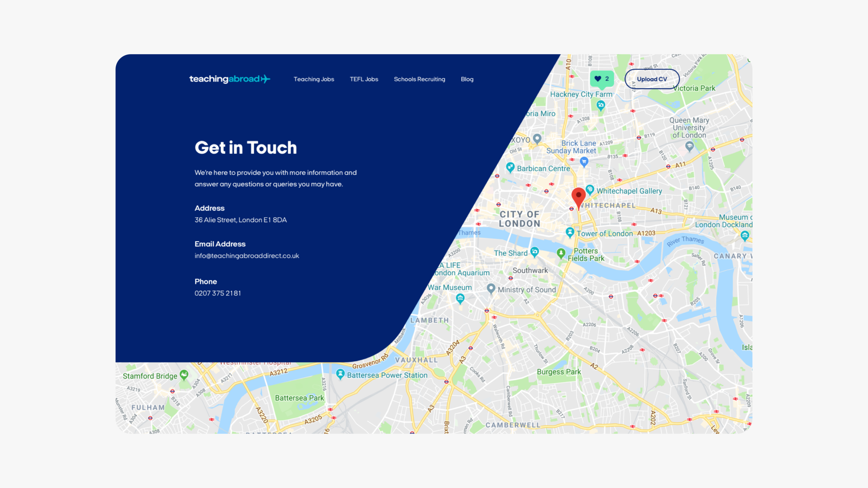Open the Schools Recruiting menu item
The width and height of the screenshot is (868, 488).
point(419,79)
